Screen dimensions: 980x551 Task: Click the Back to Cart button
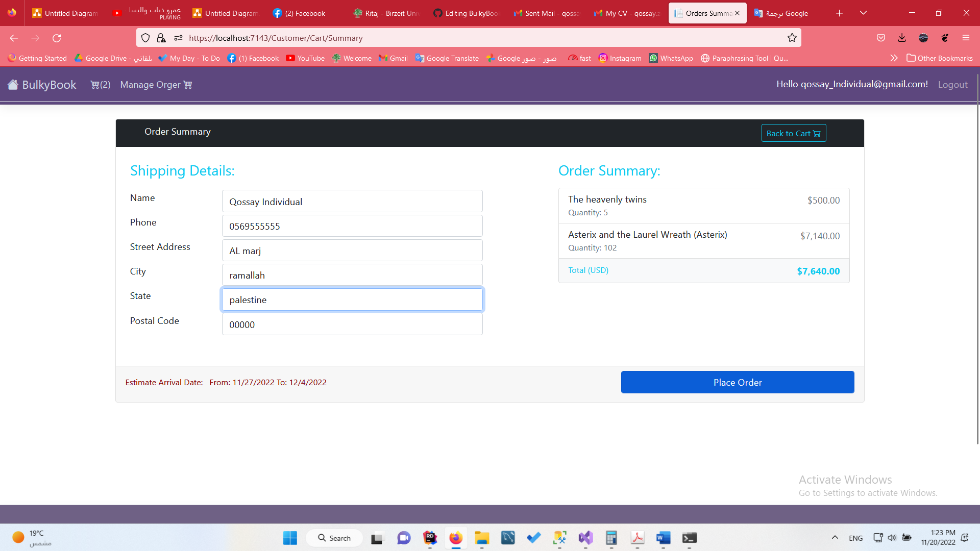pyautogui.click(x=793, y=133)
